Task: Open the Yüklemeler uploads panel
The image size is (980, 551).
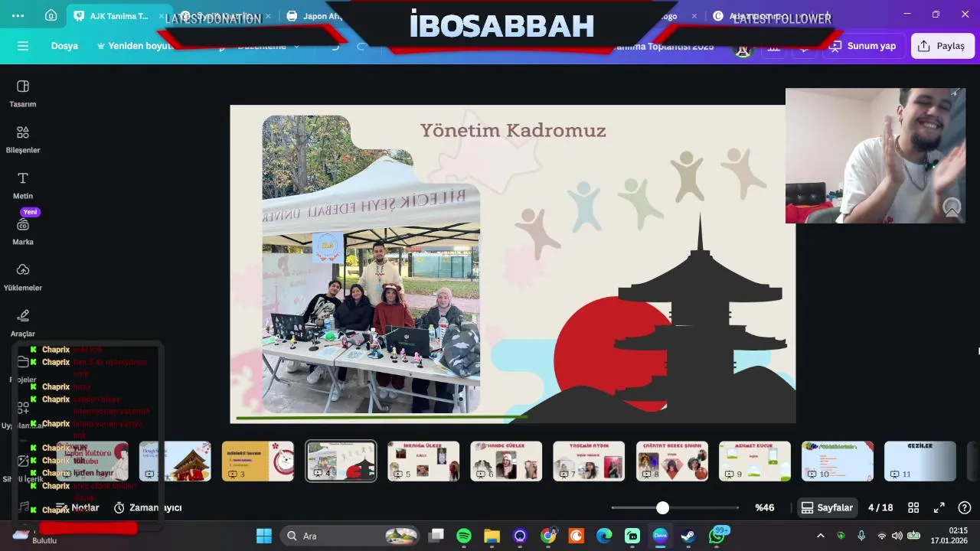Action: (23, 277)
